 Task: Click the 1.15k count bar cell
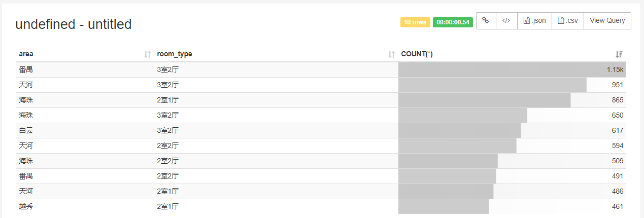tap(512, 70)
